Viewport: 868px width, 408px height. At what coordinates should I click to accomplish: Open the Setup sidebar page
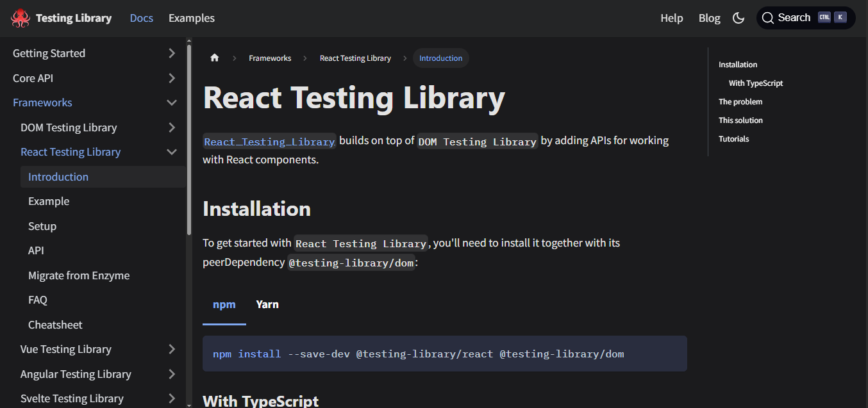pos(42,226)
